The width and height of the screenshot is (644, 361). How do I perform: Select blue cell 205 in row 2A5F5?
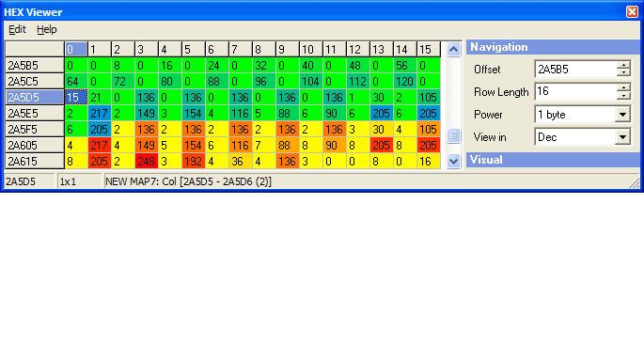pyautogui.click(x=100, y=130)
